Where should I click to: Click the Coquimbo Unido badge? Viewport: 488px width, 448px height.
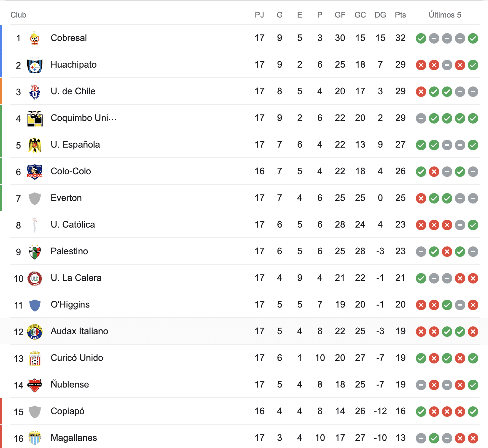coord(35,118)
